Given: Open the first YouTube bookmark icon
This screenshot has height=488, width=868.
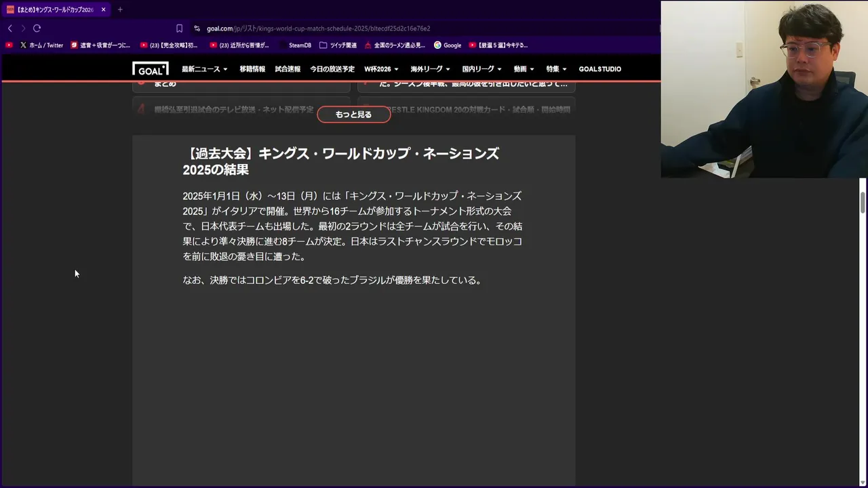Looking at the screenshot, I should tap(9, 45).
